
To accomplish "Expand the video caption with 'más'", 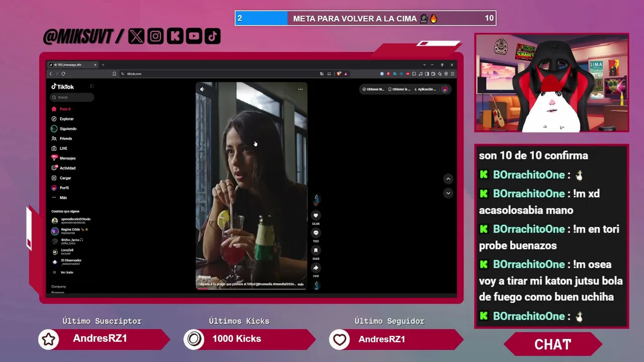I will pos(301,285).
